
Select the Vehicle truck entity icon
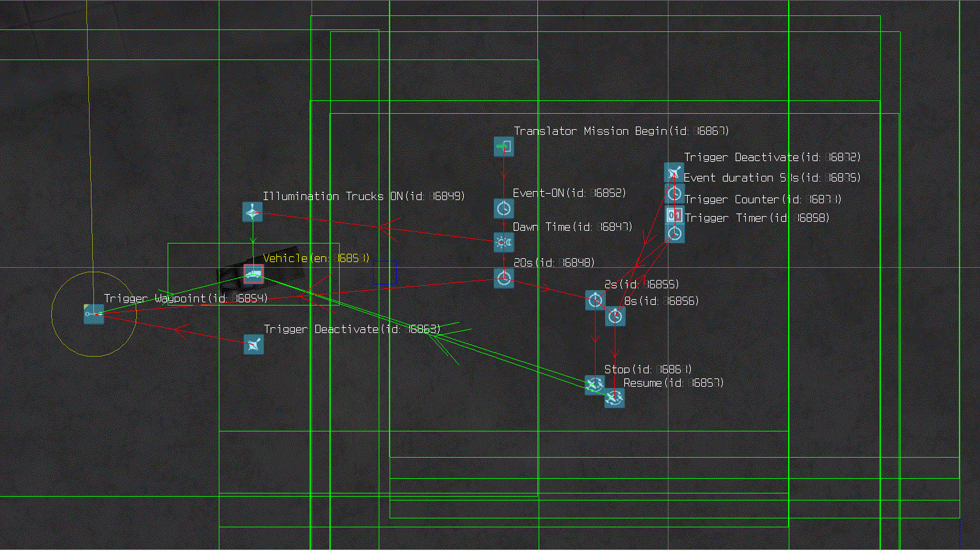(x=253, y=274)
